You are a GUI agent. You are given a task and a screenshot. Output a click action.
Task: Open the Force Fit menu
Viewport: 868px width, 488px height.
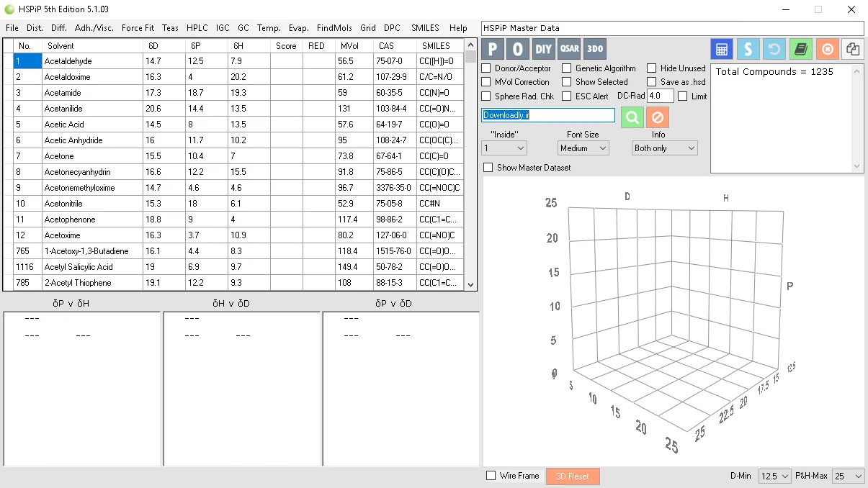point(138,28)
